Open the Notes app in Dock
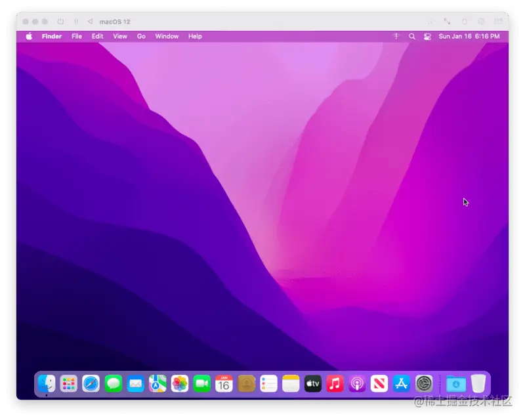Image resolution: width=525 pixels, height=420 pixels. pyautogui.click(x=291, y=383)
